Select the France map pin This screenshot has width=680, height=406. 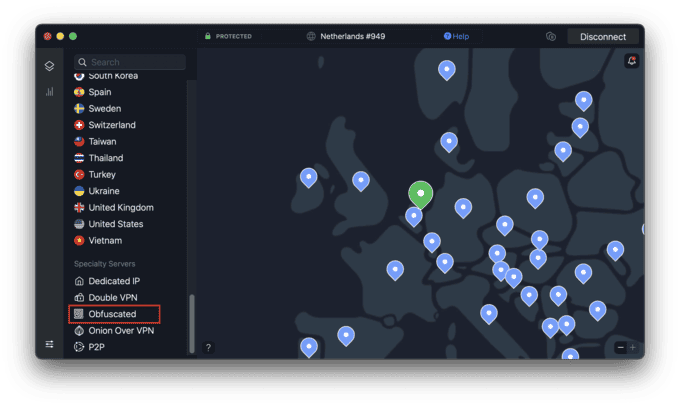[x=395, y=270]
